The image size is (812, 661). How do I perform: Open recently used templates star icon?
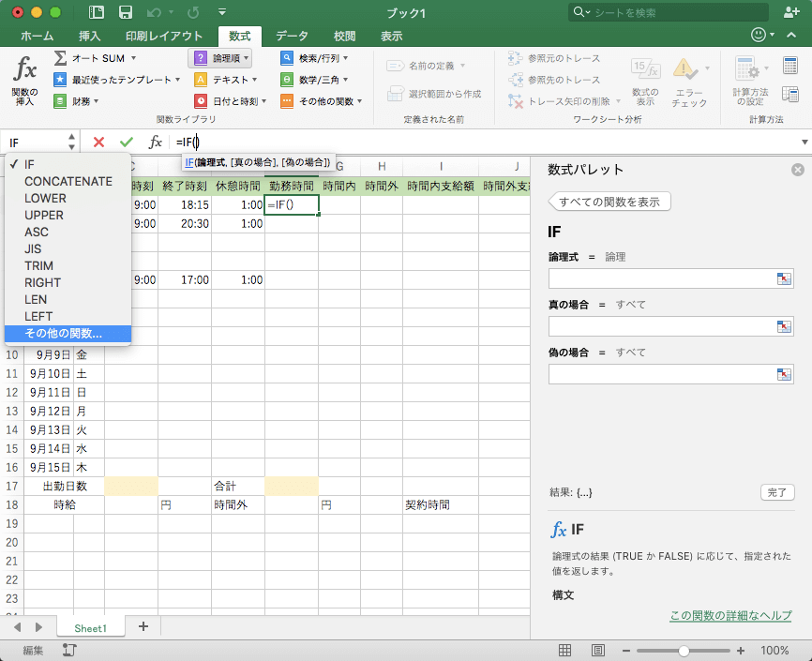[60, 80]
